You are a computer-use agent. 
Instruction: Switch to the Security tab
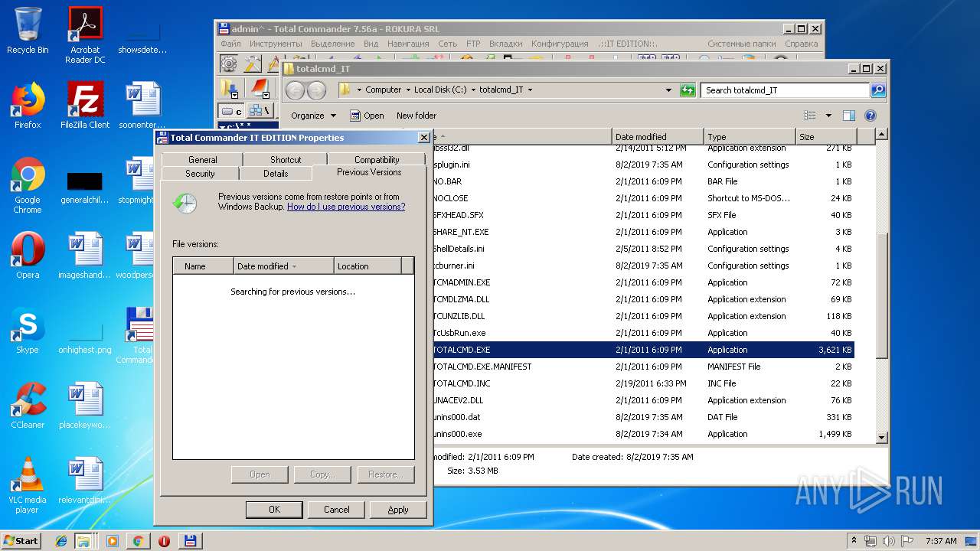click(x=201, y=174)
